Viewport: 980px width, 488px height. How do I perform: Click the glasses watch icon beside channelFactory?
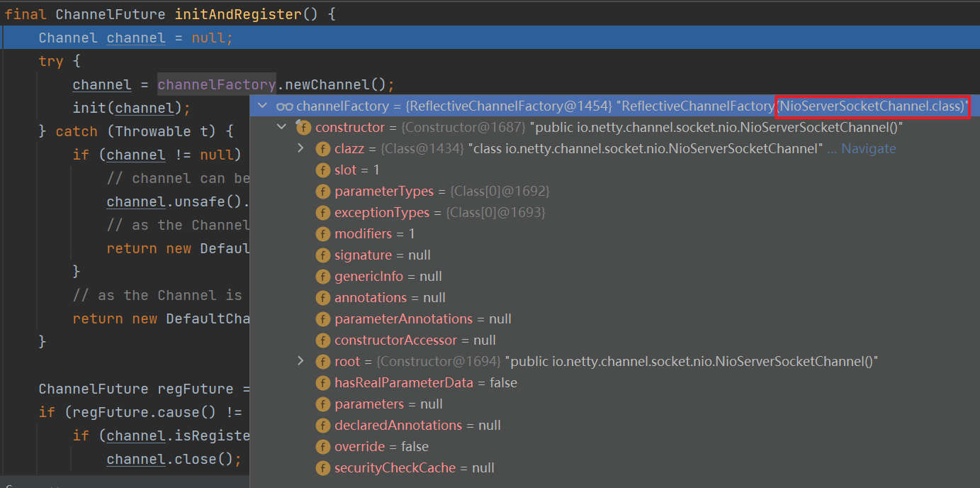point(285,106)
